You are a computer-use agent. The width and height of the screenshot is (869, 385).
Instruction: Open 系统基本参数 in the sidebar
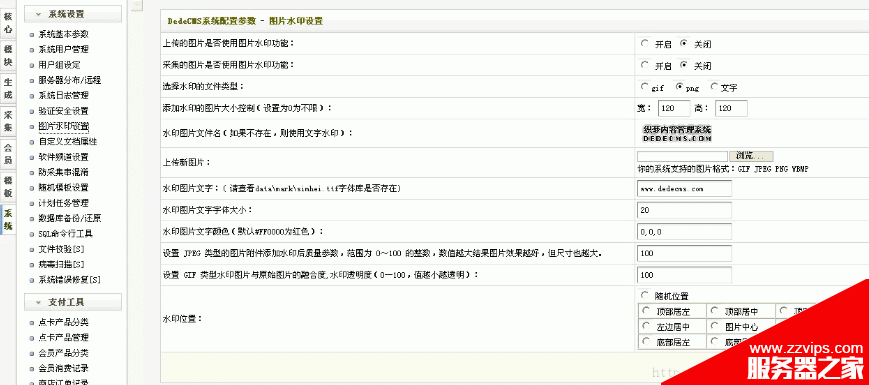pyautogui.click(x=63, y=34)
